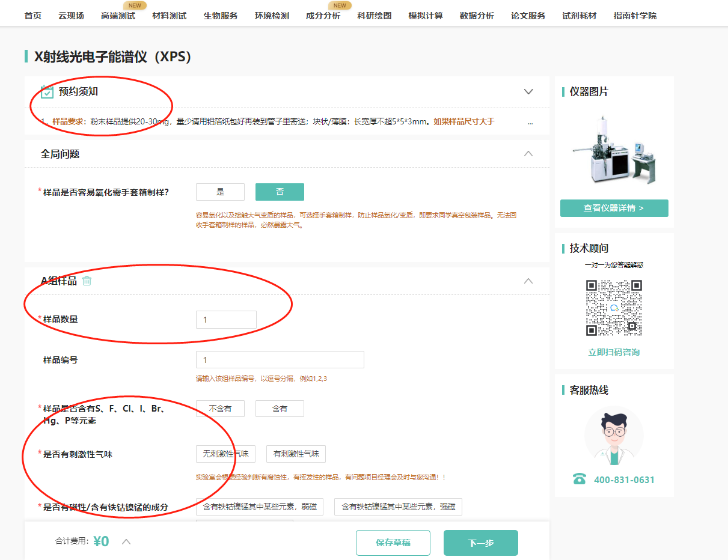The height and width of the screenshot is (560, 728).
Task: Collapse the 全局问题 section
Action: click(528, 153)
